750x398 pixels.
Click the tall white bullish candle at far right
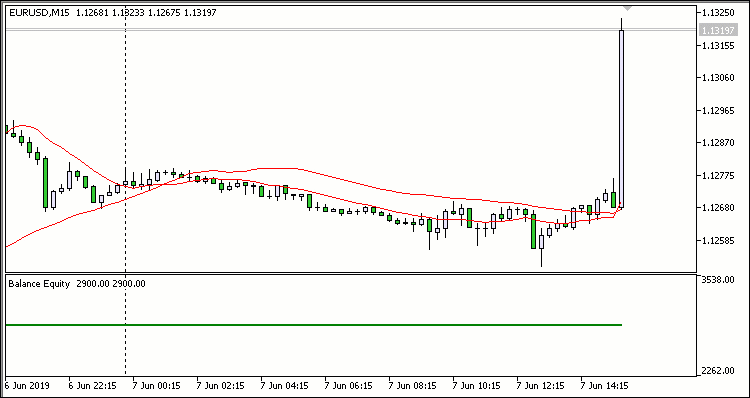point(621,119)
